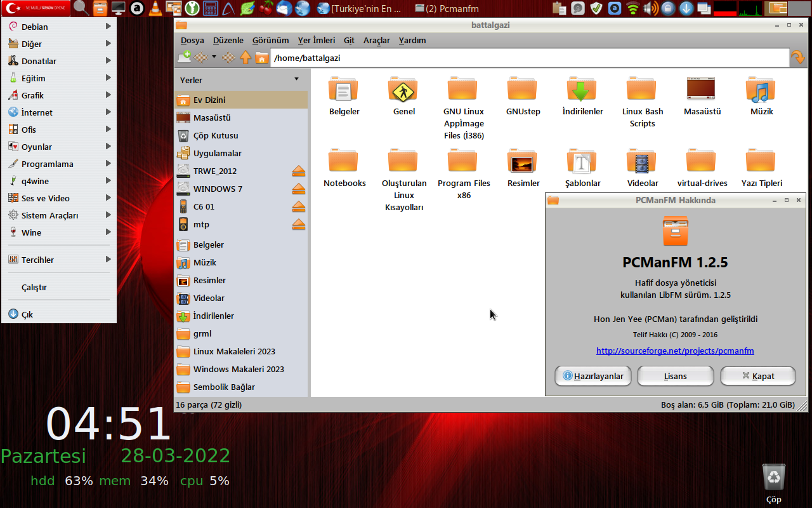Open the back history dropdown arrow
The width and height of the screenshot is (812, 508).
pos(214,57)
